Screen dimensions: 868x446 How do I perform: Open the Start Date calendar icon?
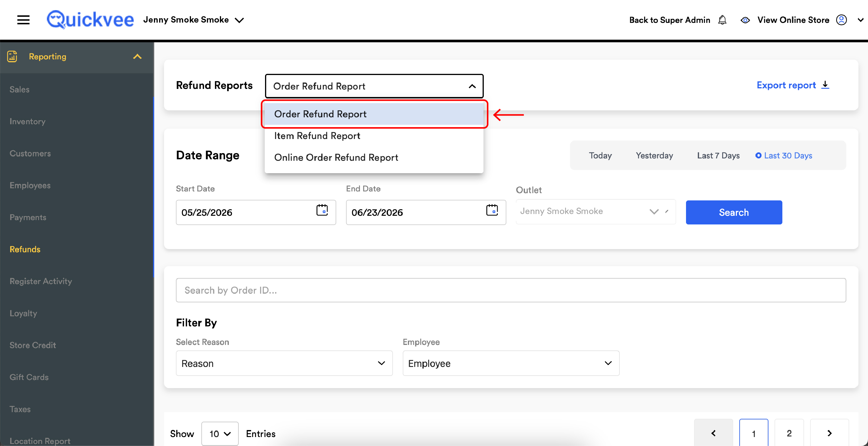click(322, 210)
